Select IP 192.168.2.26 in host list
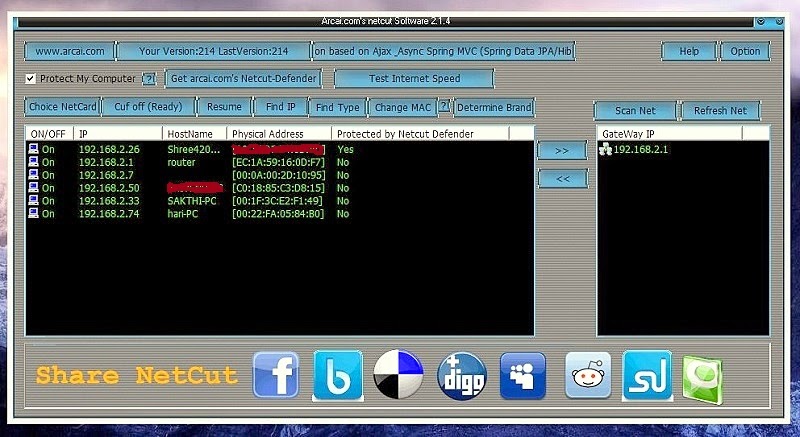This screenshot has width=800, height=437. pos(109,149)
